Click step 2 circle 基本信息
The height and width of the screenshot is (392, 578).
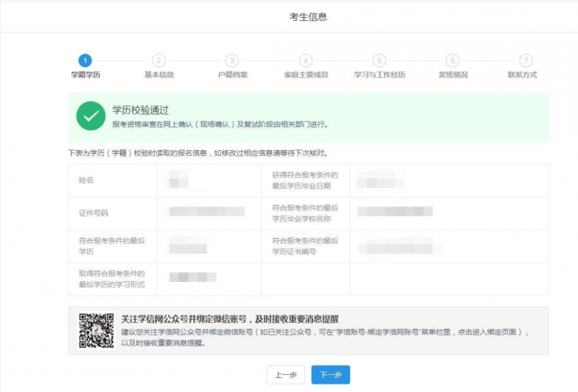click(x=159, y=60)
